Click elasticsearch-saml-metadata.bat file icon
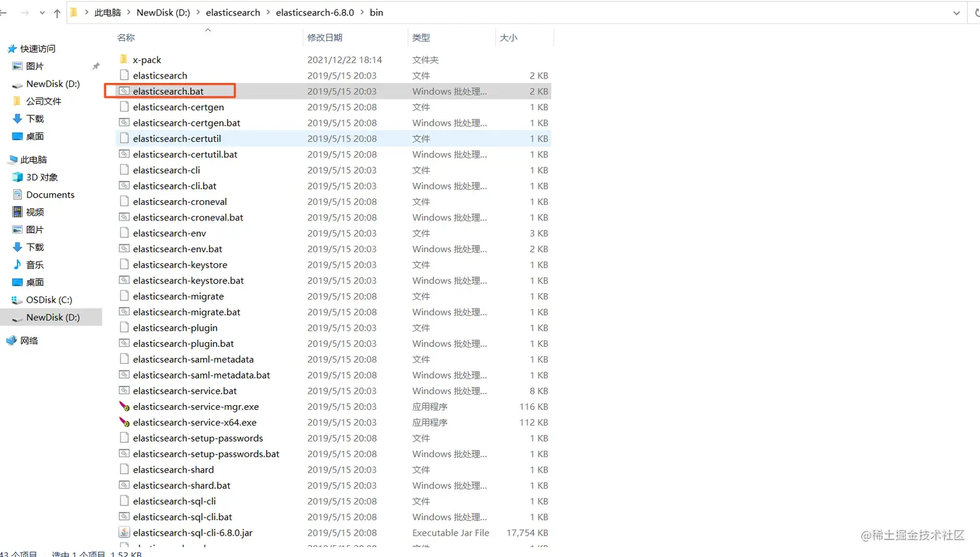 124,375
